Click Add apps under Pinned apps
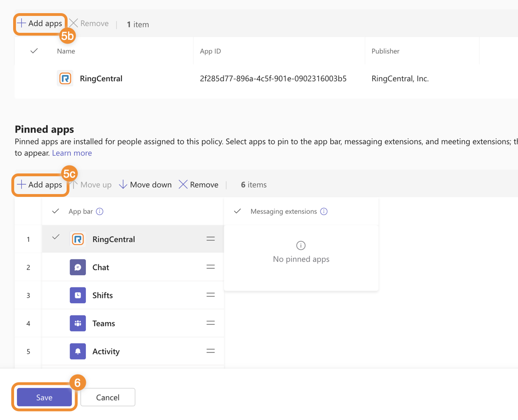518x420 pixels. pos(39,185)
